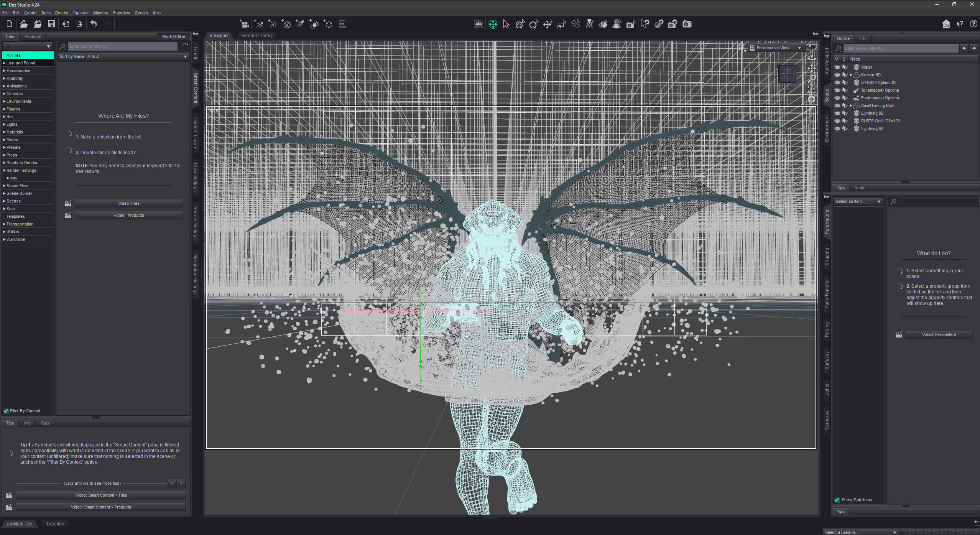
Task: Click the Render camera icon
Action: pyautogui.click(x=687, y=24)
